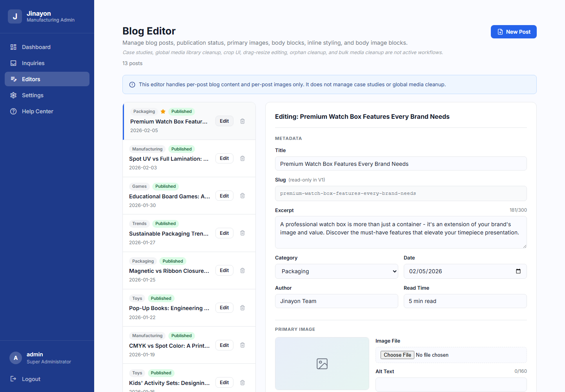Delete the Educational Board Games post
This screenshot has width=565, height=392.
click(x=242, y=196)
